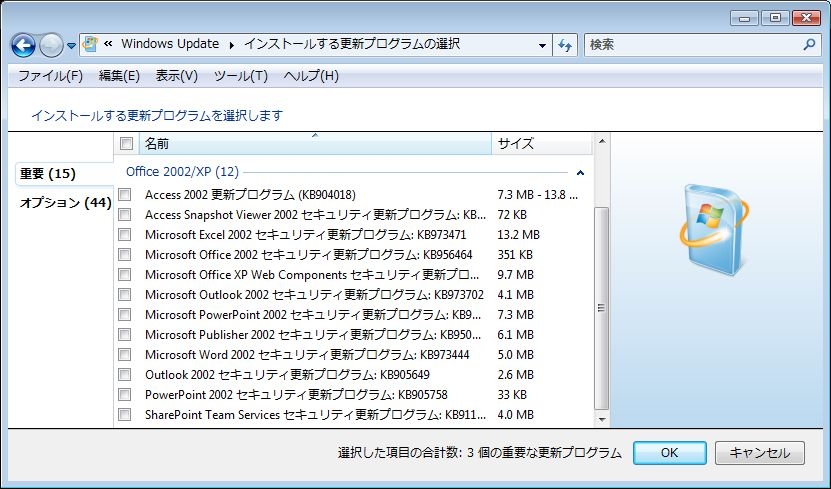Select the オプション (44) tab
The image size is (831, 489).
coord(66,202)
